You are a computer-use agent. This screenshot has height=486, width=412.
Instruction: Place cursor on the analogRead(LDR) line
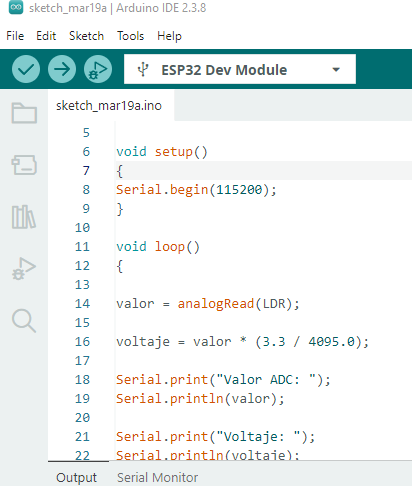(208, 304)
